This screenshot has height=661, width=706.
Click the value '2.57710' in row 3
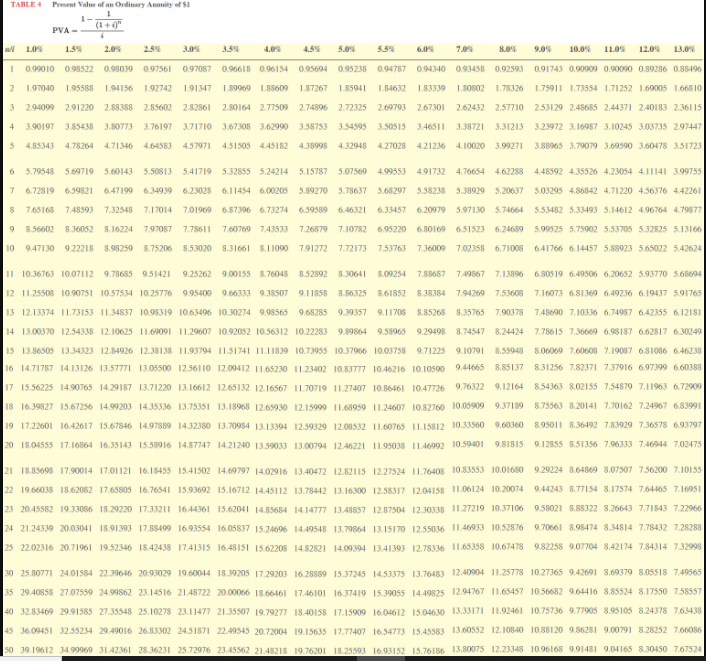point(509,108)
